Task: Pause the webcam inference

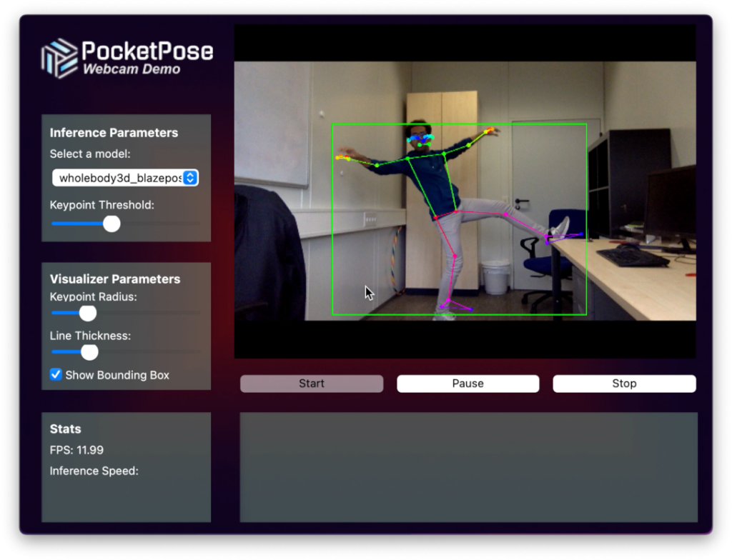Action: click(x=468, y=384)
